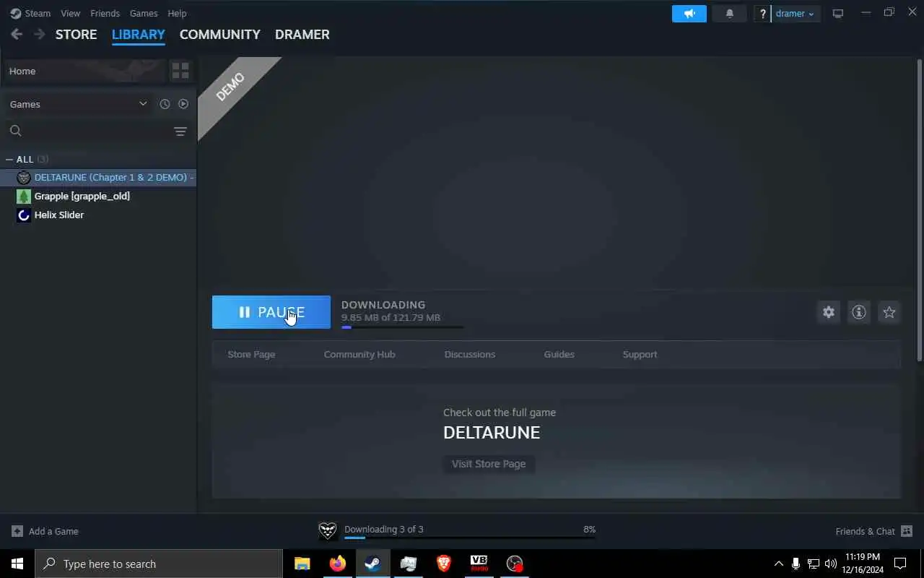Switch to Big Picture mode monitor icon
The width and height of the screenshot is (924, 578).
click(x=838, y=14)
